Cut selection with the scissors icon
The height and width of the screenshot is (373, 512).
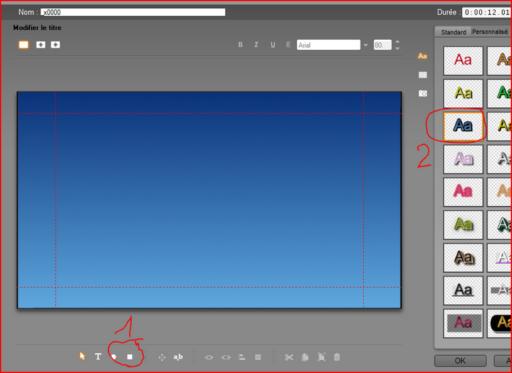tap(289, 357)
